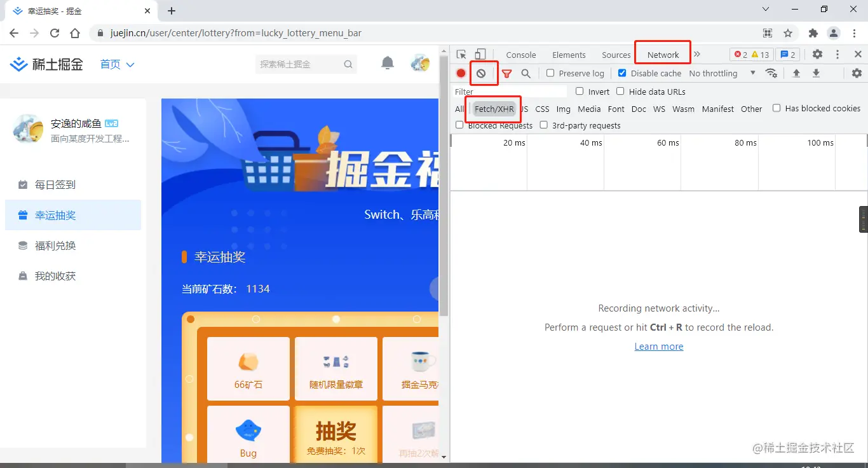Expand the 首页 dropdown in Juejin header
The image size is (868, 468).
tap(117, 64)
